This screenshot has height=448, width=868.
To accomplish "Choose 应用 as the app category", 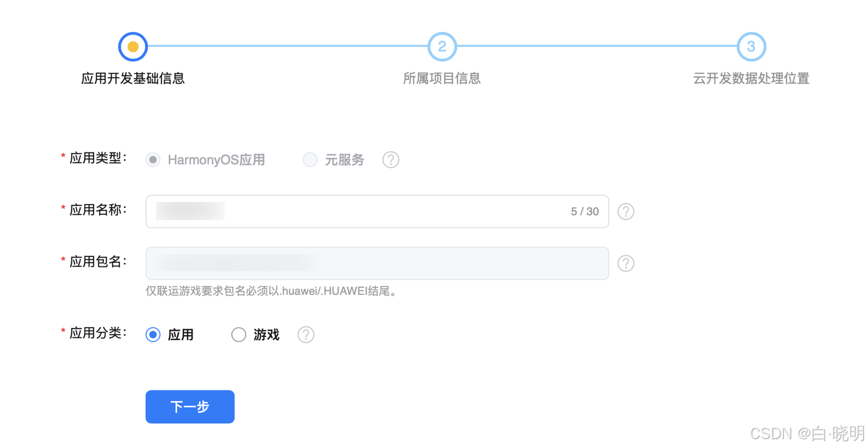I will pos(153,335).
